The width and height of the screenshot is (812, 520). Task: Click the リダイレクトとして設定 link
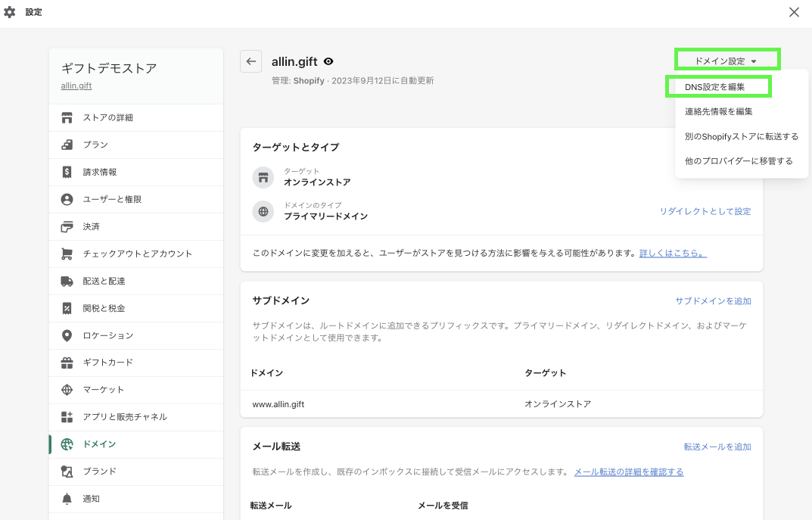[x=705, y=211]
